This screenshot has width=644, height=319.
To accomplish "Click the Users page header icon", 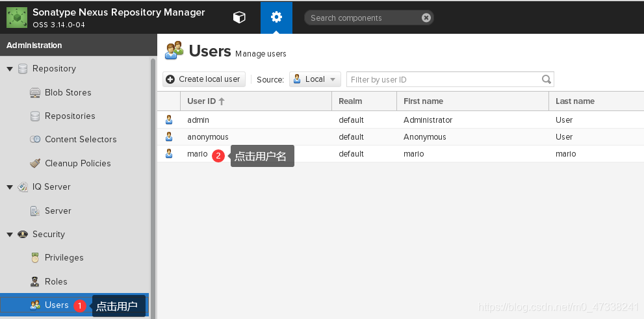I will click(174, 51).
